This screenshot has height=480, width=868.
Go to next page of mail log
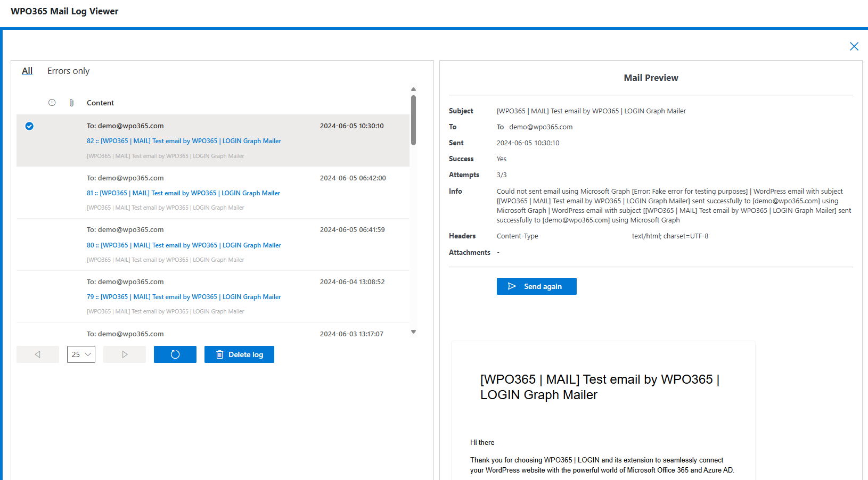tap(125, 354)
